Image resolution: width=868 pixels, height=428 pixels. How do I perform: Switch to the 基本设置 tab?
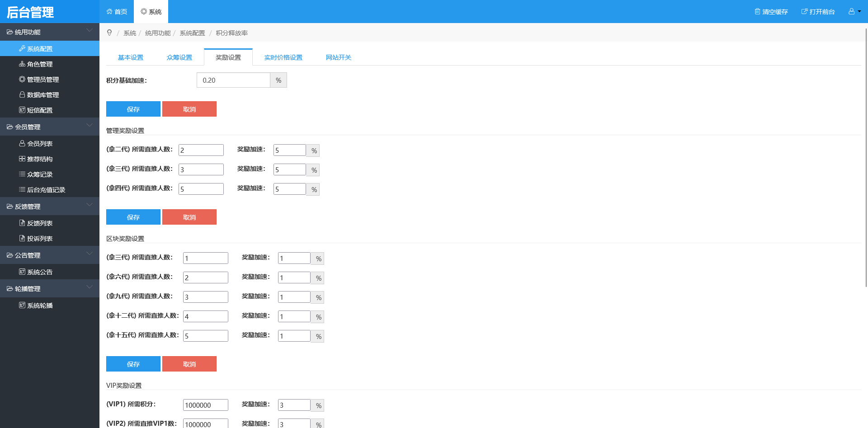coord(131,57)
